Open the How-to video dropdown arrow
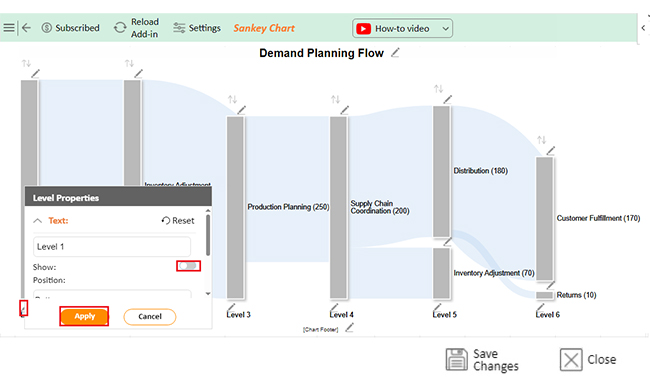 click(x=445, y=29)
